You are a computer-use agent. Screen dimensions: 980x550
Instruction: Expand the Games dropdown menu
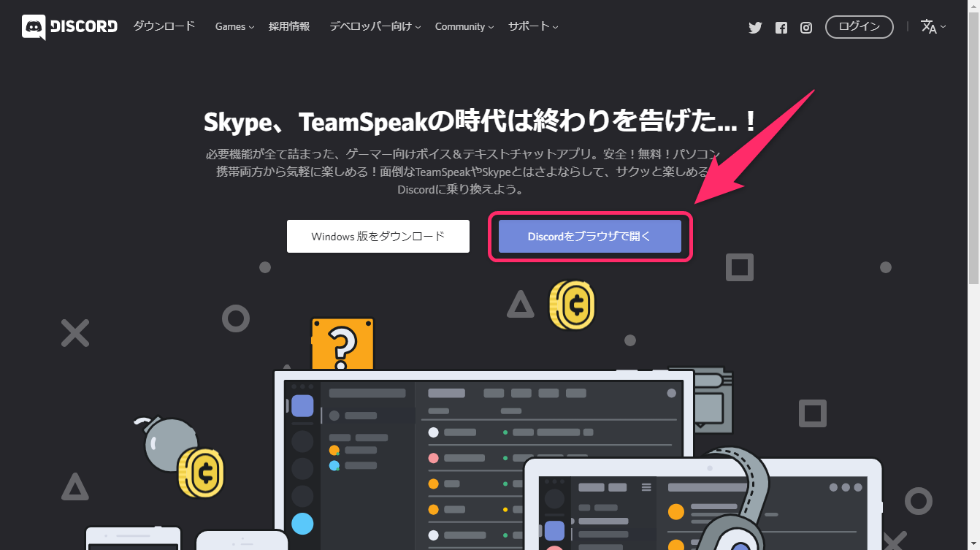tap(234, 26)
